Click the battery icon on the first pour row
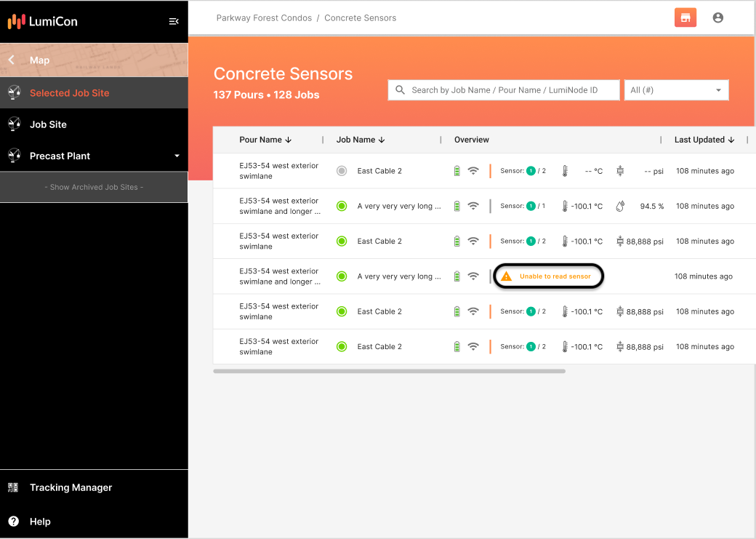The width and height of the screenshot is (756, 539). 457,170
